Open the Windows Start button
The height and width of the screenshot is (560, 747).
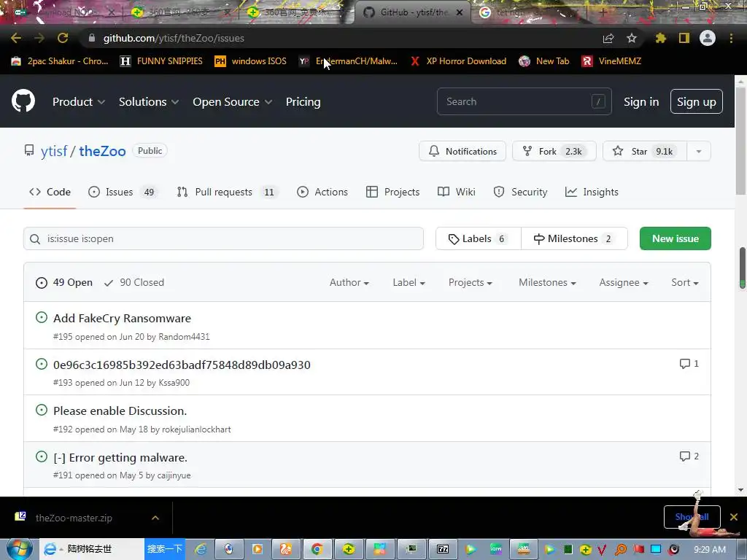19,549
